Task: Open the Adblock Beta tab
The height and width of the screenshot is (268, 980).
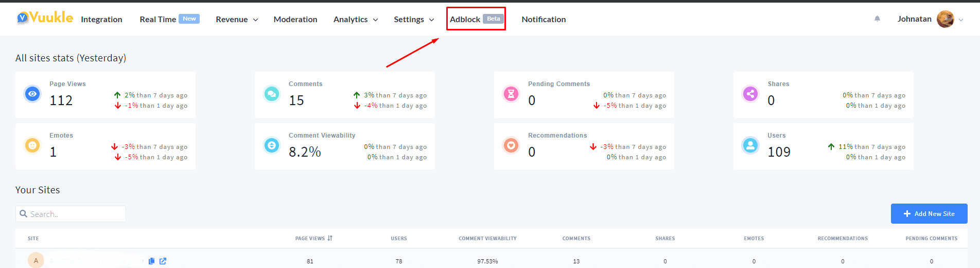Action: [x=476, y=19]
